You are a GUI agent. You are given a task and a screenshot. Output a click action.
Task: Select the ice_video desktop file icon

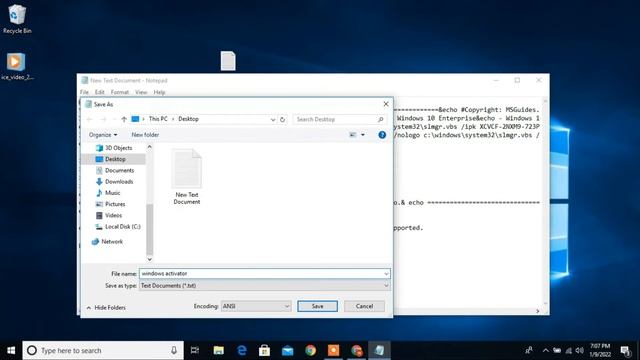pyautogui.click(x=17, y=66)
